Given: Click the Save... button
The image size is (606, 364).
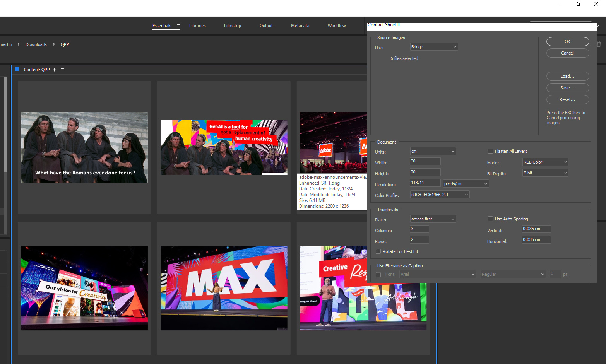Looking at the screenshot, I should (568, 88).
